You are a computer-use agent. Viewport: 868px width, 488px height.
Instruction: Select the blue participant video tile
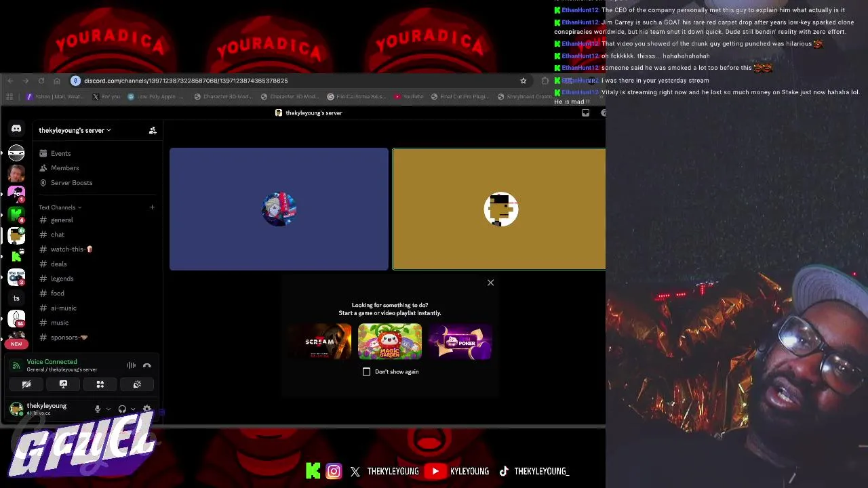[279, 209]
